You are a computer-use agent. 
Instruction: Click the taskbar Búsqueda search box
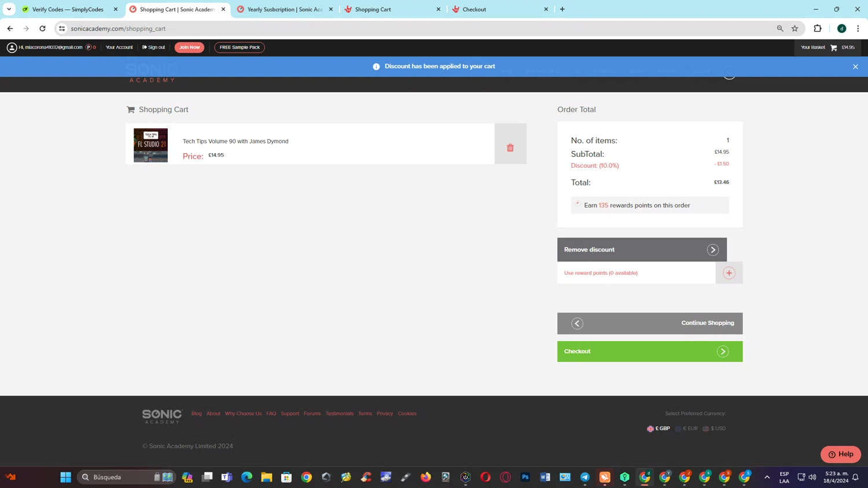pos(126,477)
